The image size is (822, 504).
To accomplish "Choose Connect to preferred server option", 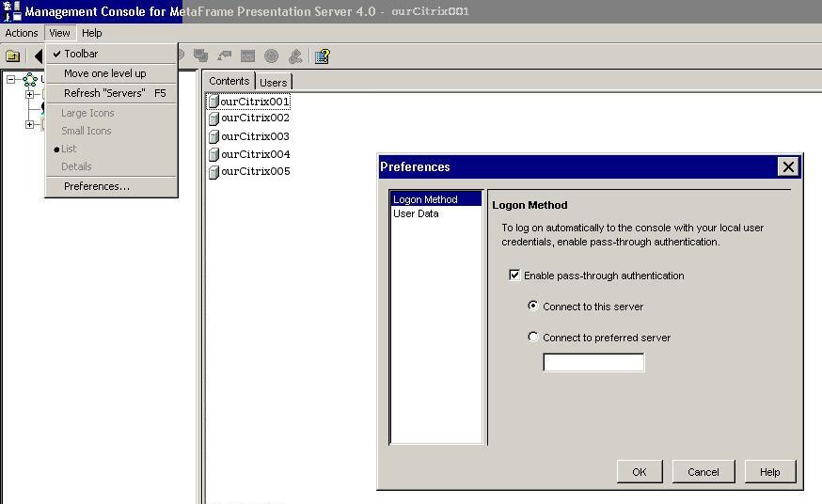I will 533,337.
